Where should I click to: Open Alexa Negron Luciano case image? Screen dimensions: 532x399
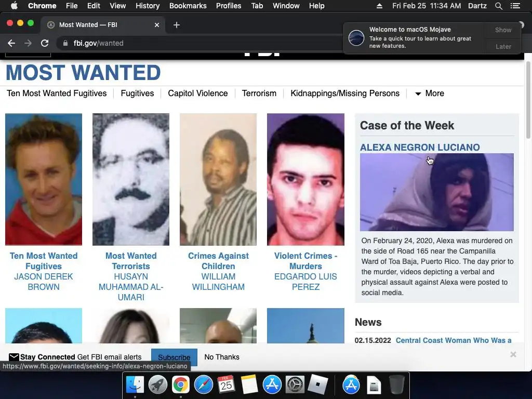click(437, 192)
